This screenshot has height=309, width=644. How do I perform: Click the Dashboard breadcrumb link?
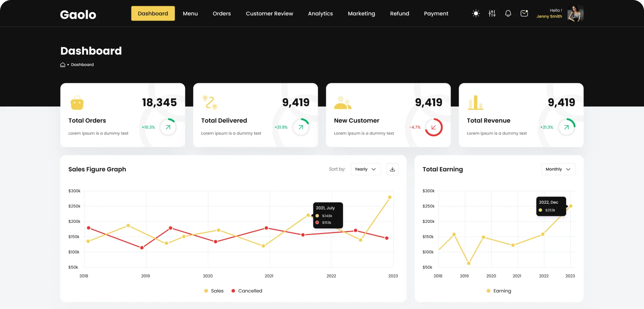[82, 65]
